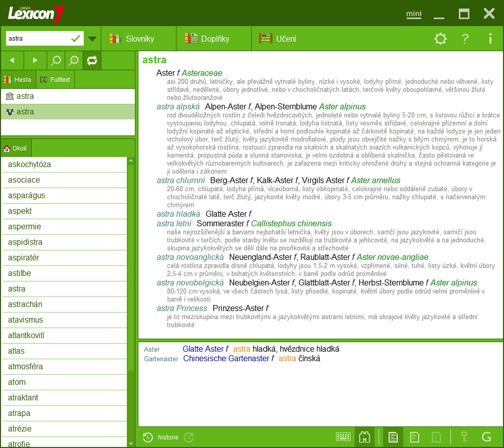This screenshot has height=448, width=504.
Task: Select the full detail view icon
Action: pos(393,437)
